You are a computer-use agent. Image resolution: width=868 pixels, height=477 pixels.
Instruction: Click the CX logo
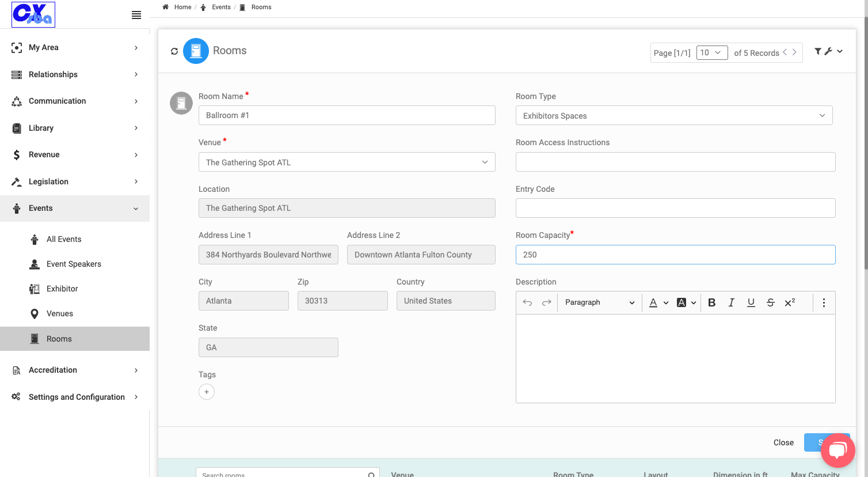coord(33,14)
